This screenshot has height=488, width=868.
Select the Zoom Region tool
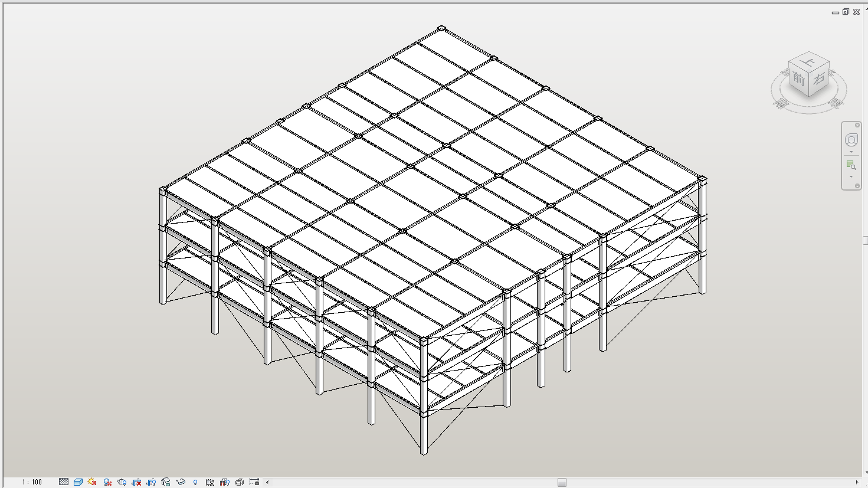[x=851, y=165]
